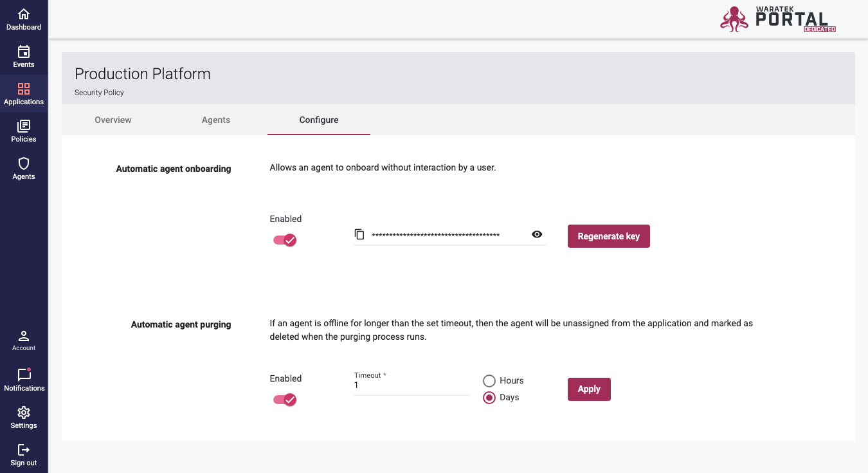Select the Hours radio button

tap(489, 381)
